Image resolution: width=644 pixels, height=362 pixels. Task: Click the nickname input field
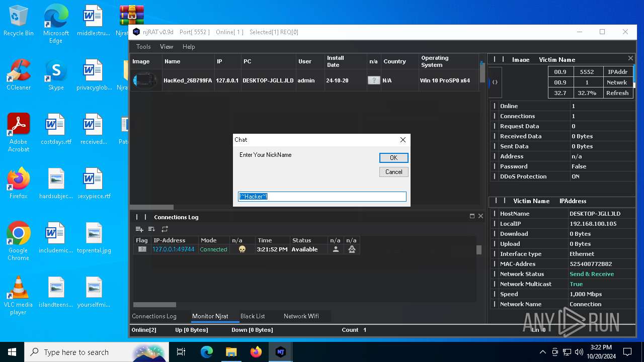322,197
